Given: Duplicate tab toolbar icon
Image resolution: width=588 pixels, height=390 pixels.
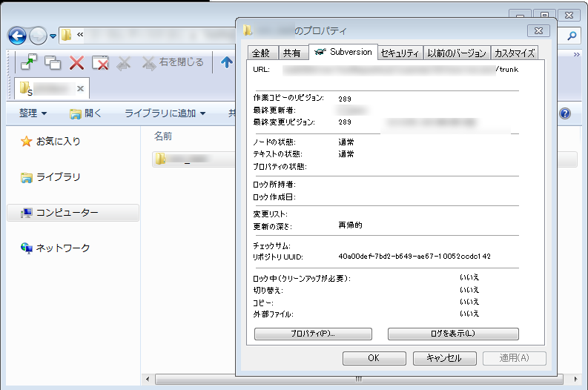Looking at the screenshot, I should pos(53,62).
